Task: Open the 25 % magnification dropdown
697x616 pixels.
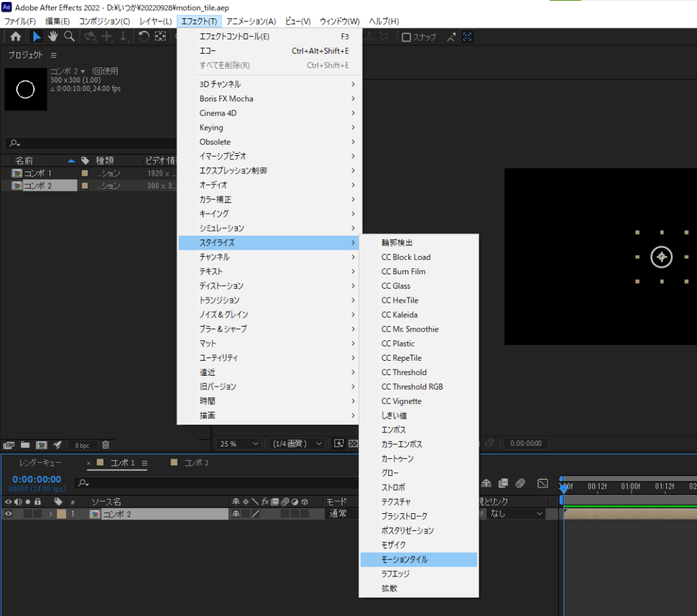Action: [x=239, y=444]
